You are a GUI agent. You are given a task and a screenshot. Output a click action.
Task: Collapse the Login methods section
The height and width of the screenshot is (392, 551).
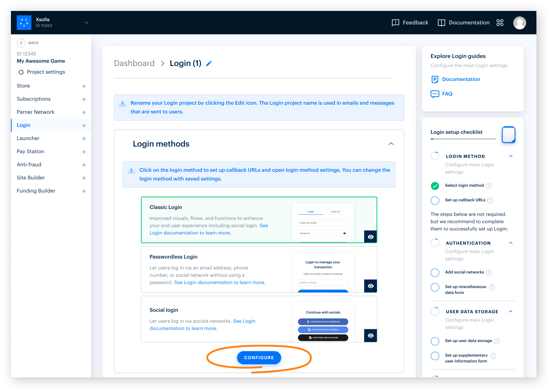point(391,144)
